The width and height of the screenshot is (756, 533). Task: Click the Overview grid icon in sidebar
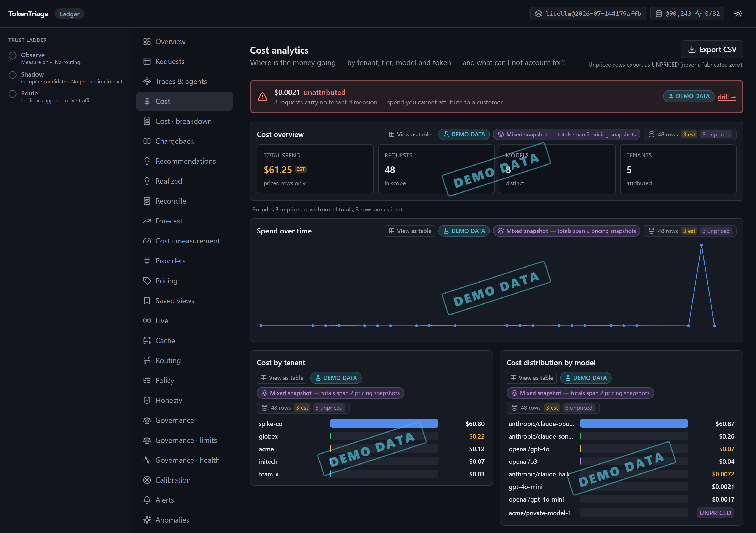(x=147, y=41)
